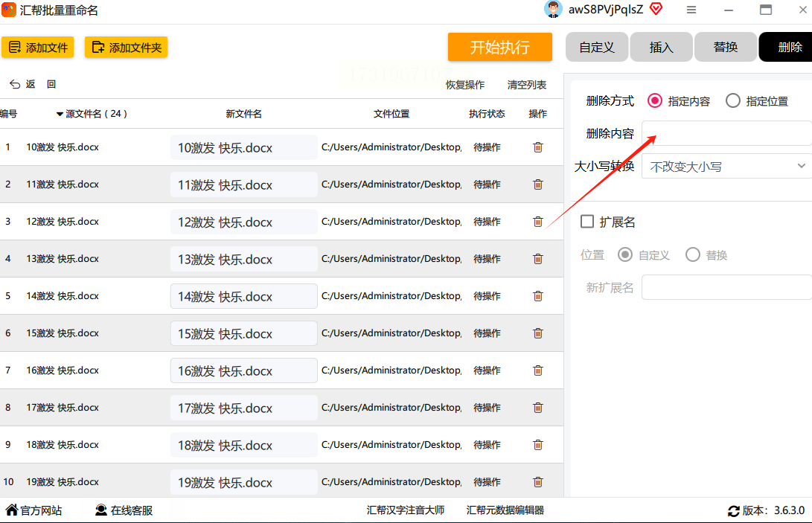Click the 执行状态 column header
The image size is (812, 523).
point(487,114)
